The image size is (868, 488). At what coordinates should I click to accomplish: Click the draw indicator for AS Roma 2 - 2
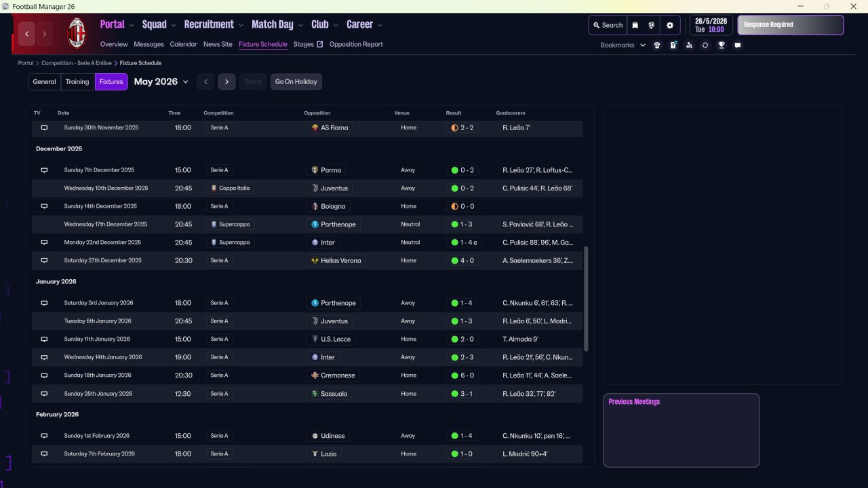[454, 127]
